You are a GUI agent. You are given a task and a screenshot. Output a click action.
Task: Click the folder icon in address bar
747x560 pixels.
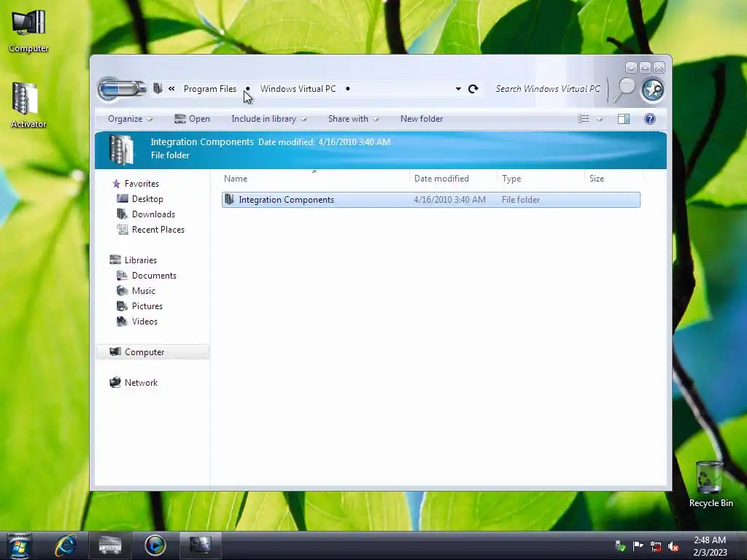[158, 88]
